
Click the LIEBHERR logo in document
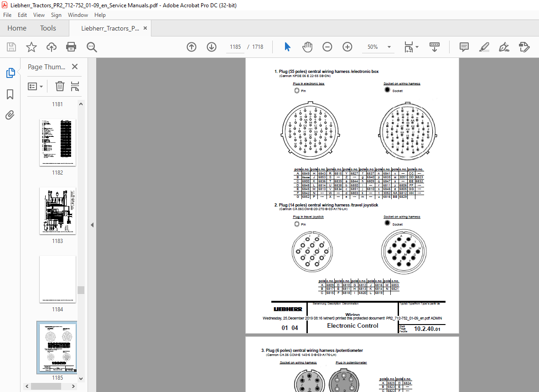pyautogui.click(x=288, y=309)
